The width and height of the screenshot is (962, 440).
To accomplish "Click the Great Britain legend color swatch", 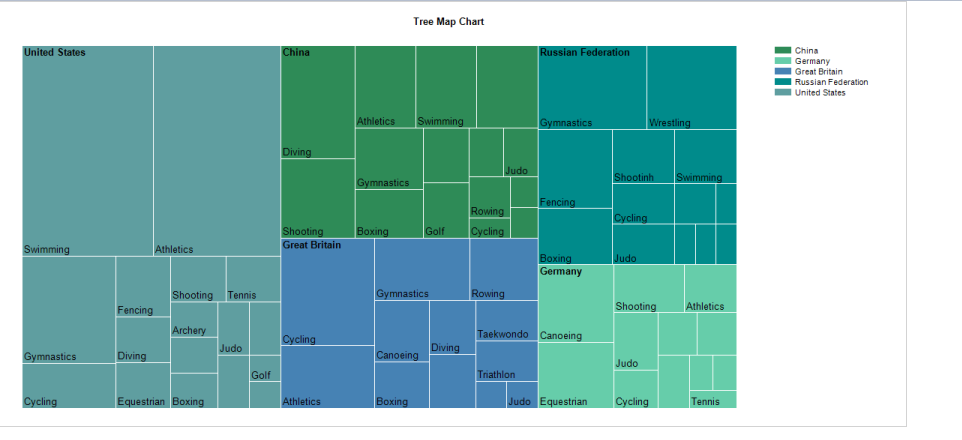I will (x=783, y=72).
